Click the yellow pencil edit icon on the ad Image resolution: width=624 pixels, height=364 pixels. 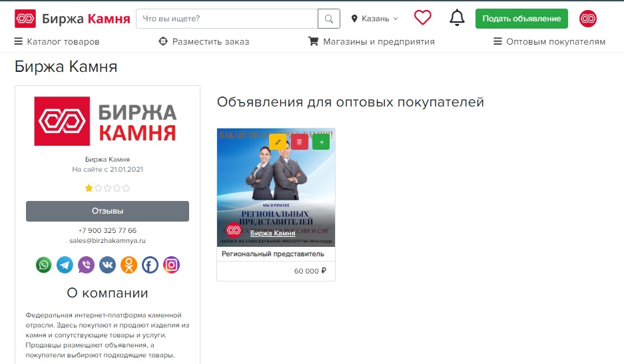point(278,142)
